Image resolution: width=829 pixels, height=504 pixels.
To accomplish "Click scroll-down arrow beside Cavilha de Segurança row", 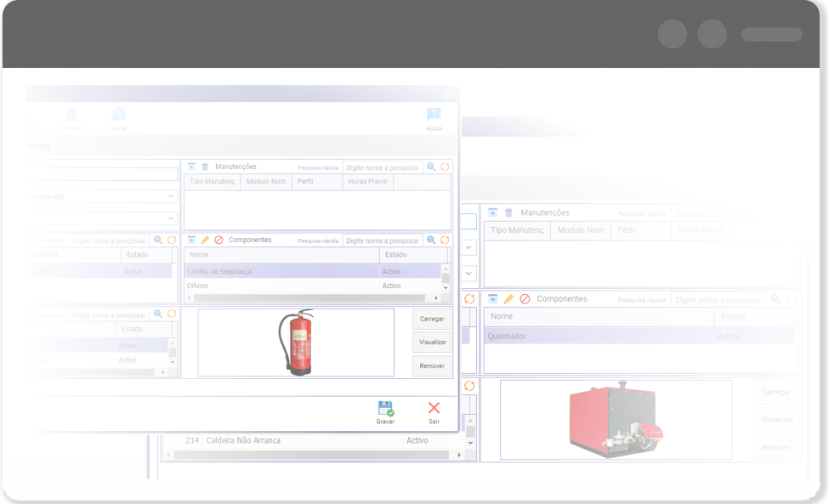I will pos(445,278).
